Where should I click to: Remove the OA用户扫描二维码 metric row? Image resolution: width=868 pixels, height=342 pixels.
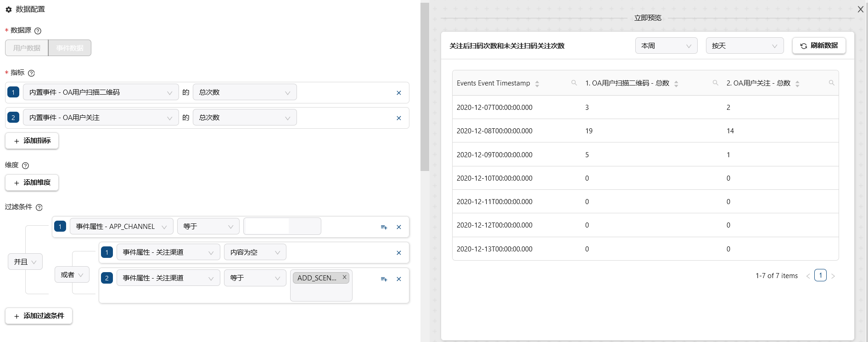tap(398, 93)
